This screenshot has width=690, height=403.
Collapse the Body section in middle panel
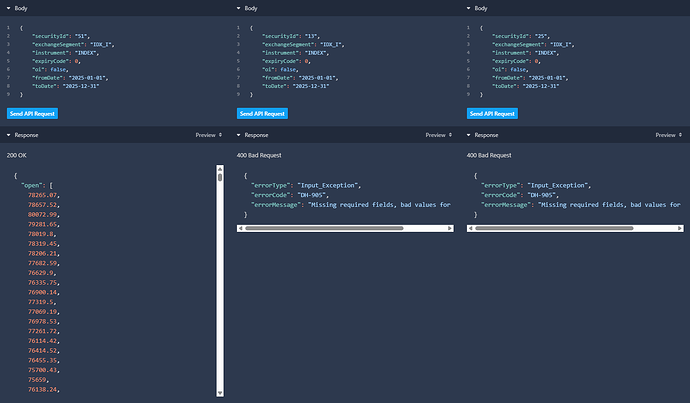[x=239, y=8]
